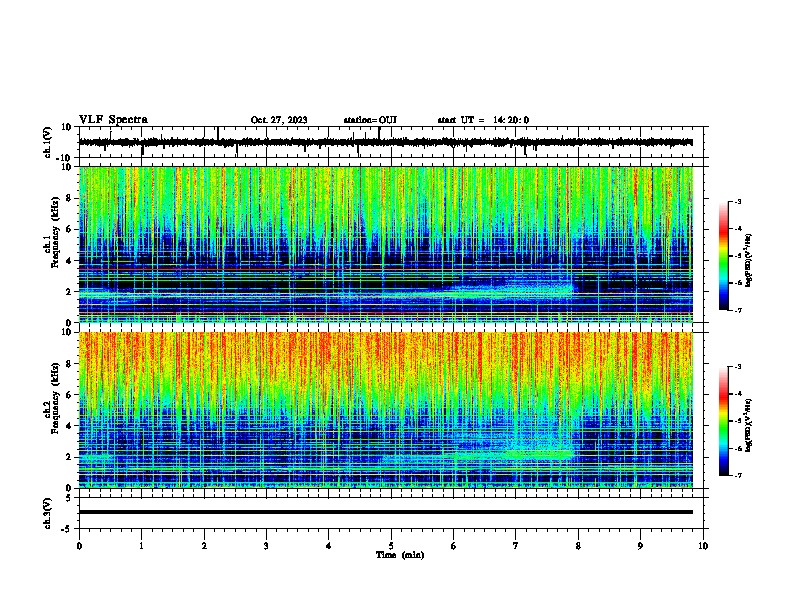Click the ch.2 colorbar unit label log(PSD)
Viewport: 792px width, 612px height.
point(748,425)
